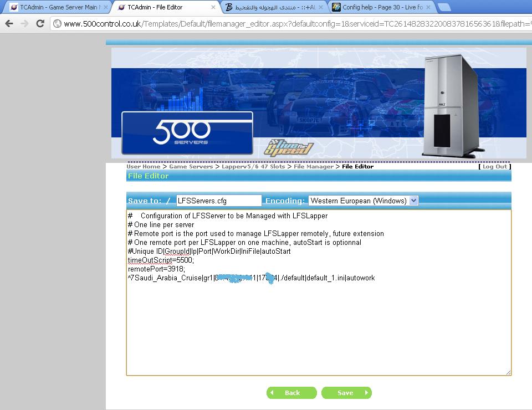Switch to the Arabic forum tab

click(x=273, y=7)
